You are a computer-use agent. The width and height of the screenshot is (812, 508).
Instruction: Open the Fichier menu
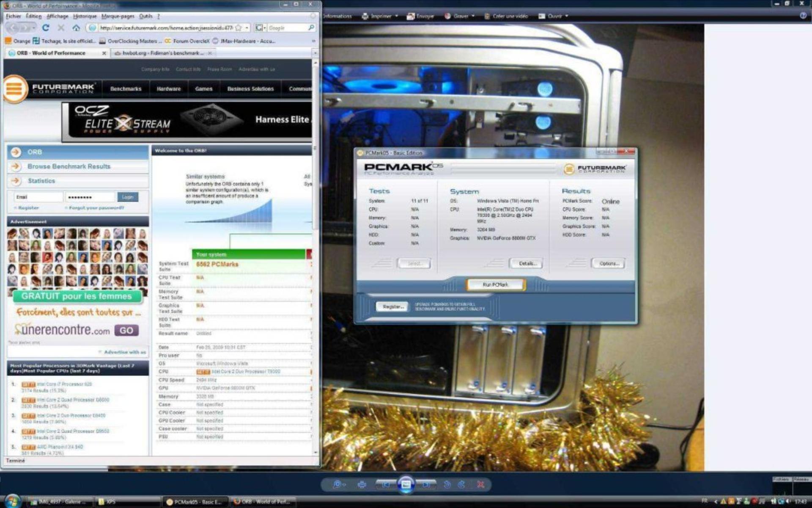pyautogui.click(x=13, y=16)
